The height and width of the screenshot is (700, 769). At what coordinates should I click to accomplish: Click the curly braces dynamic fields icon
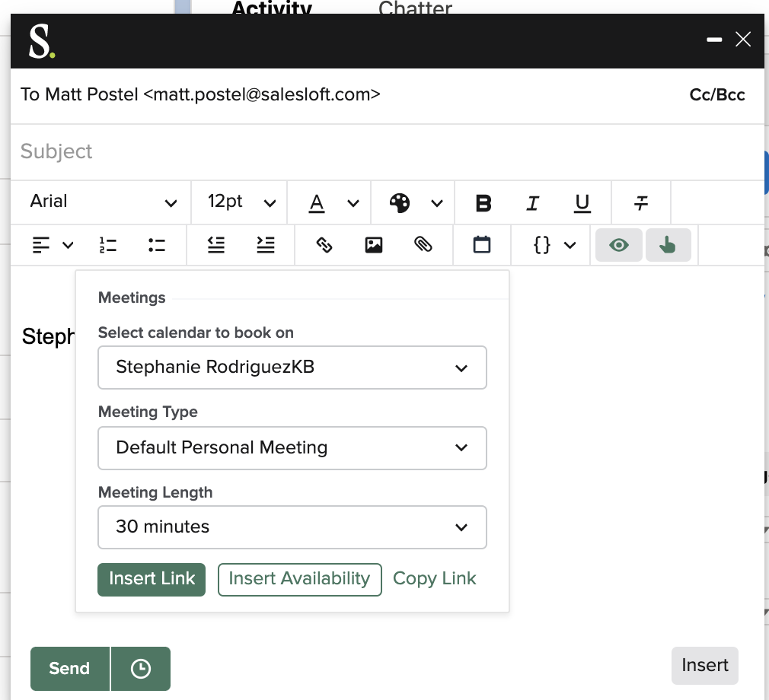pos(541,245)
